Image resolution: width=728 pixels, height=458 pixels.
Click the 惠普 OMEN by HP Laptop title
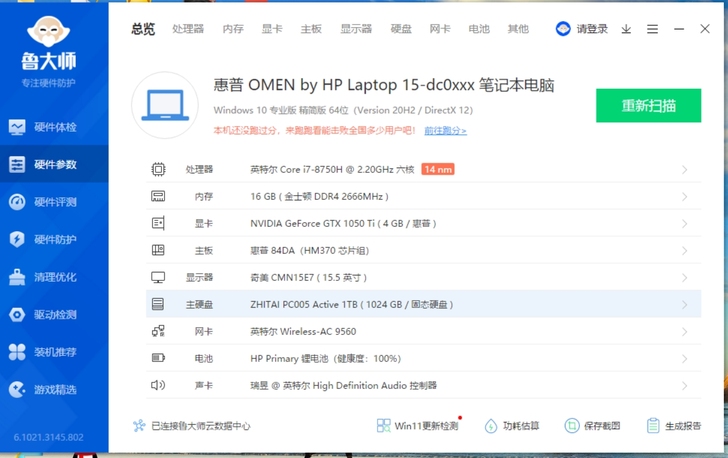[384, 85]
